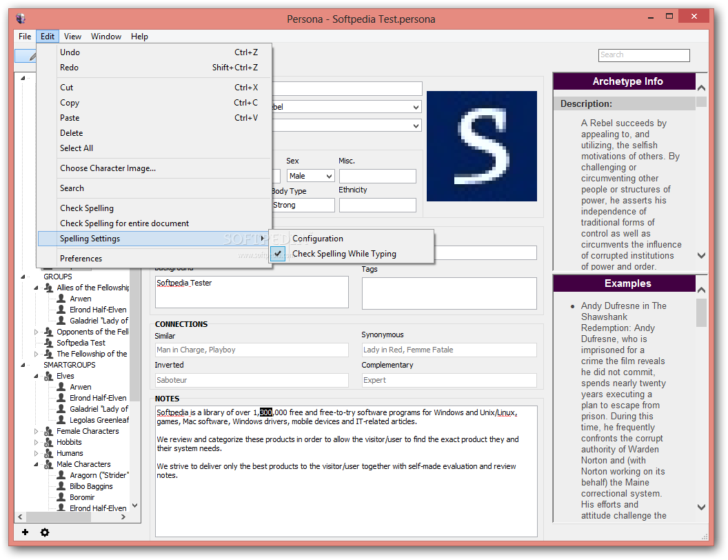
Task: Open Choose Character Image menu item
Action: tap(154, 168)
